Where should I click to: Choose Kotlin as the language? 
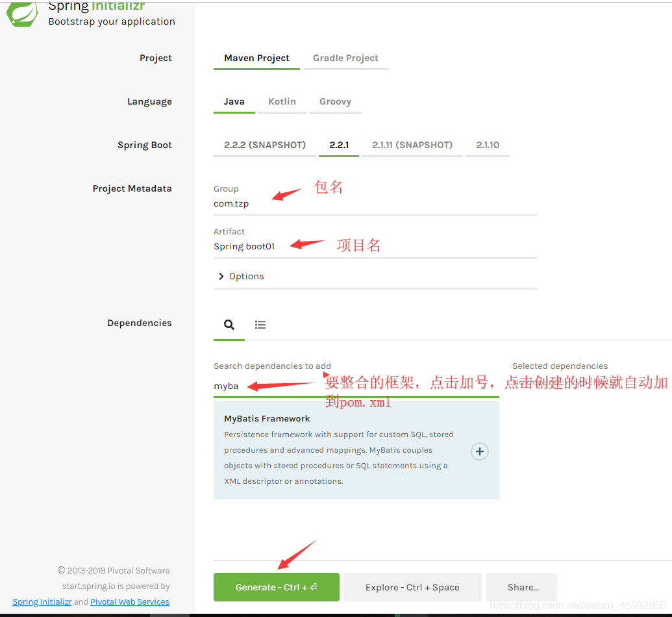(x=282, y=101)
